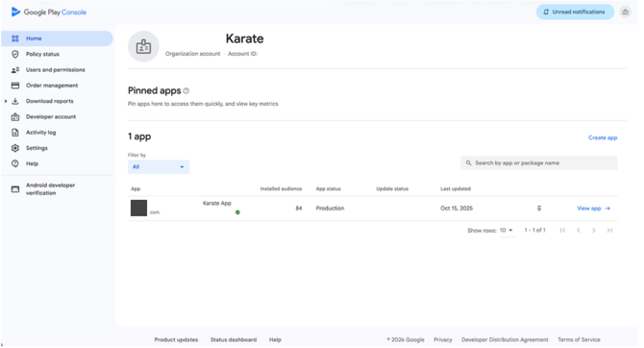Click the Last updated column header
This screenshot has height=348, width=644.
coord(456,189)
